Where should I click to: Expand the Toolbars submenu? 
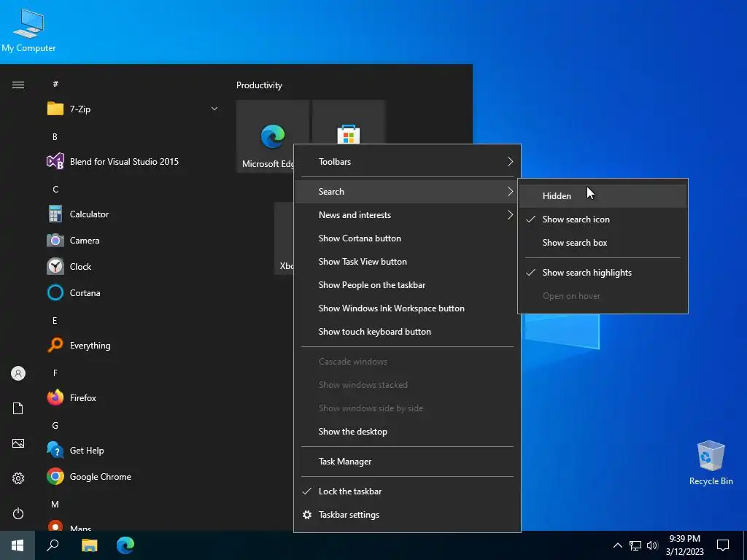pyautogui.click(x=407, y=162)
